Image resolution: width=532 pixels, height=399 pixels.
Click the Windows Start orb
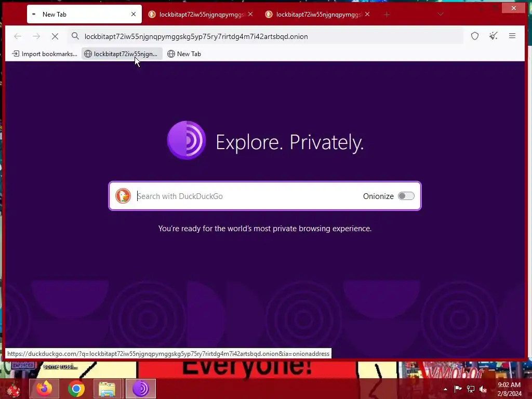(x=14, y=389)
